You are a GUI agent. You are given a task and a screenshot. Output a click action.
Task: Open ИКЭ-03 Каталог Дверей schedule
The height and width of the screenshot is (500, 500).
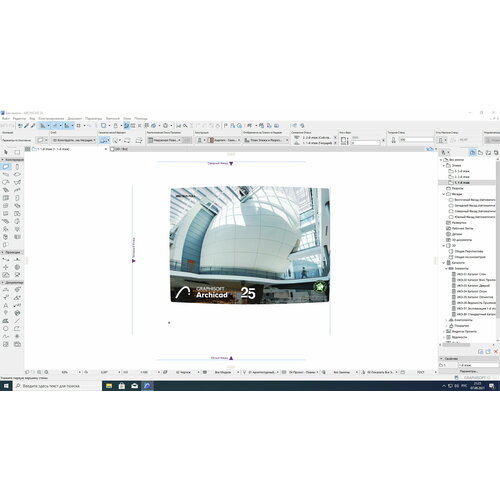pyautogui.click(x=473, y=286)
